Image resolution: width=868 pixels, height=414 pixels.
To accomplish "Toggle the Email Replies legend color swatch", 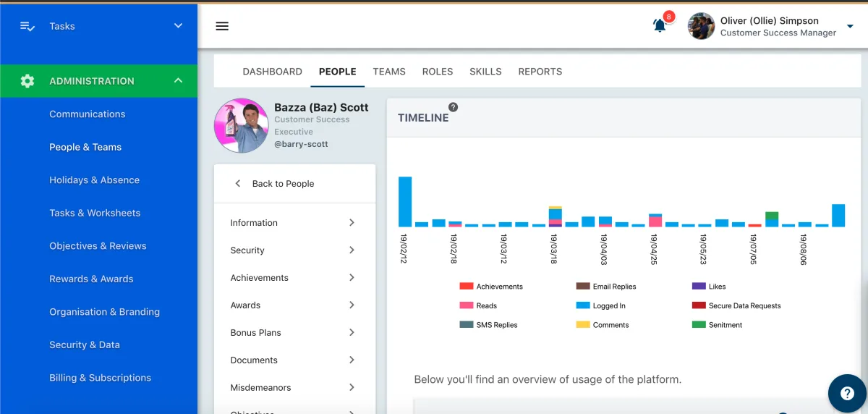I will pos(583,287).
